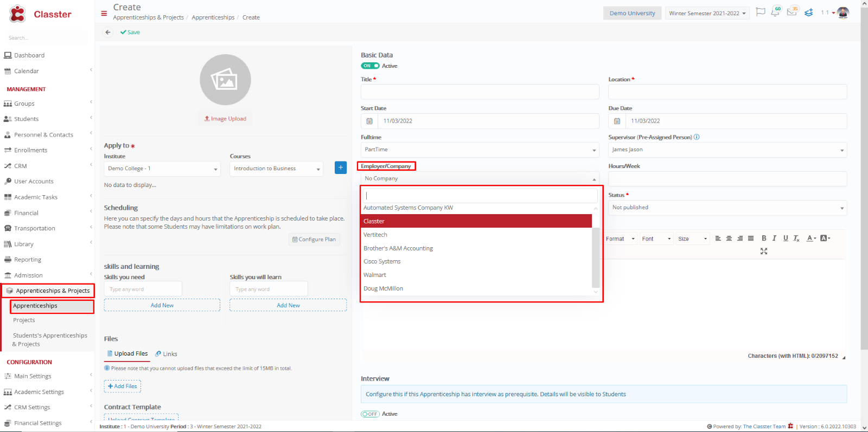This screenshot has width=868, height=432.
Task: Open Projects in sidebar
Action: 24,320
